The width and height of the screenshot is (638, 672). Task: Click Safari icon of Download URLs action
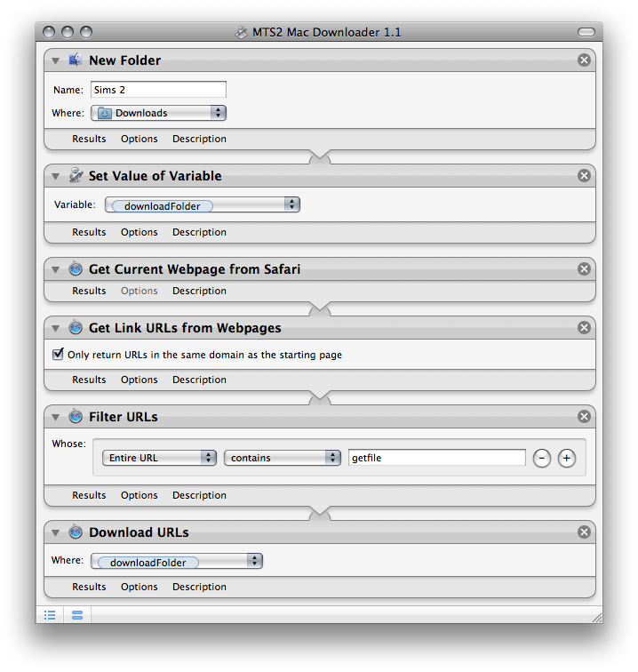pos(76,532)
